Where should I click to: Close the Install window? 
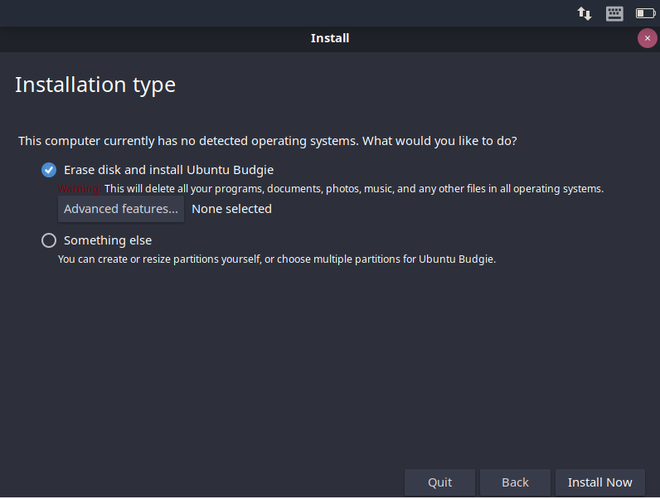click(648, 38)
